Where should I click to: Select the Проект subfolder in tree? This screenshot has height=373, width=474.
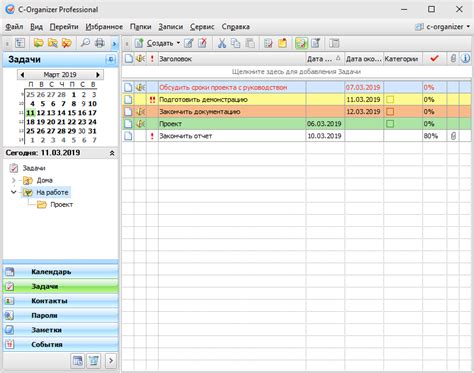(x=61, y=204)
